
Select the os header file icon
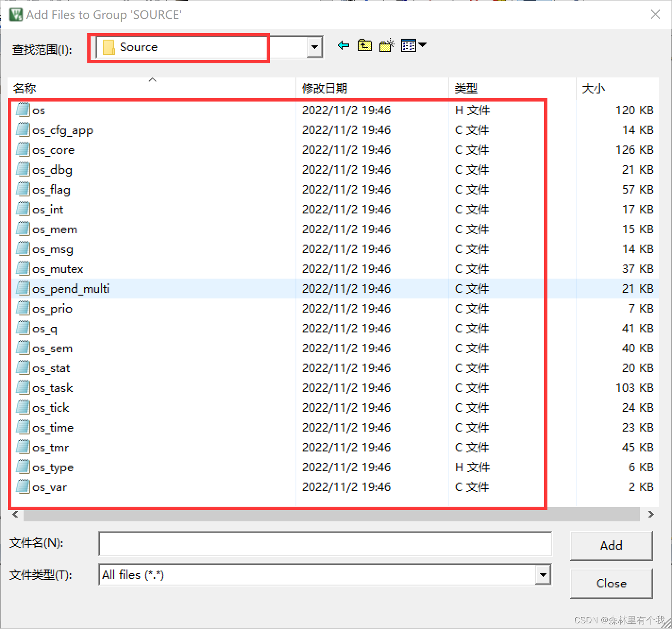[23, 110]
